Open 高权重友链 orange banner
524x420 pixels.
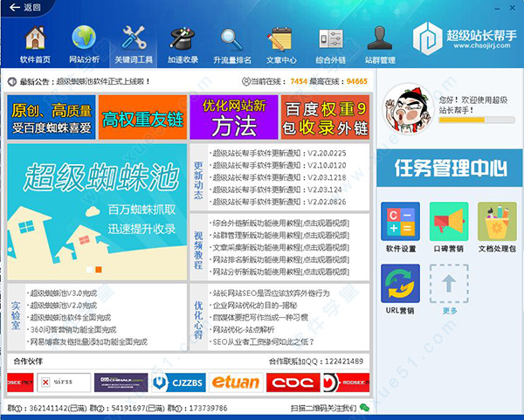click(x=142, y=117)
